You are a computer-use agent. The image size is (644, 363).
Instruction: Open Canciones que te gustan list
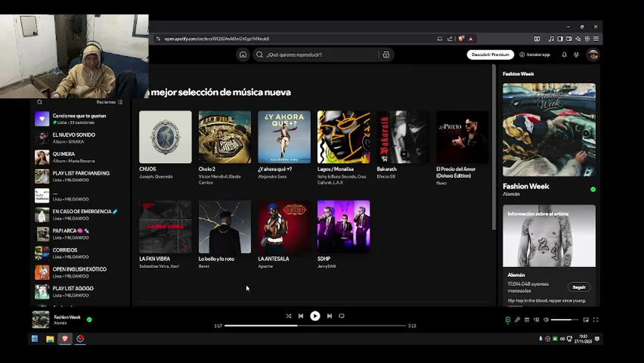[x=81, y=119]
